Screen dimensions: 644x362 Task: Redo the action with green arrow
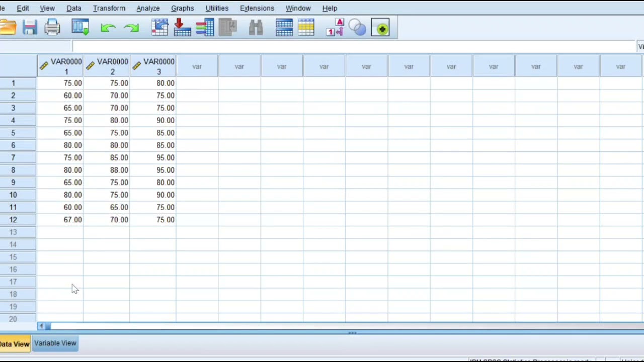point(131,28)
